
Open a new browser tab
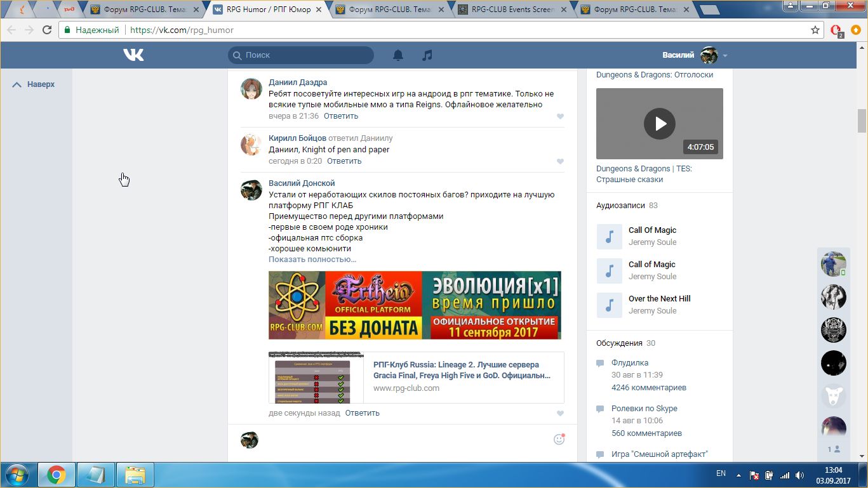709,10
